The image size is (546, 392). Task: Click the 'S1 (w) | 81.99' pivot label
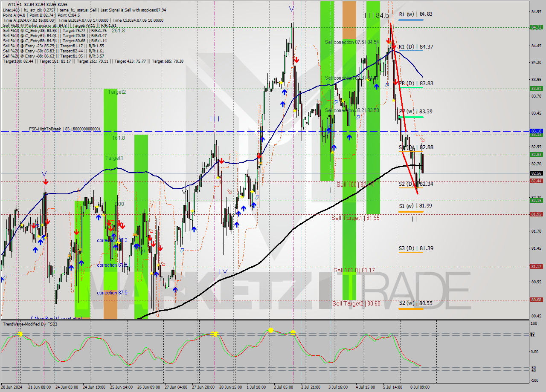415,206
